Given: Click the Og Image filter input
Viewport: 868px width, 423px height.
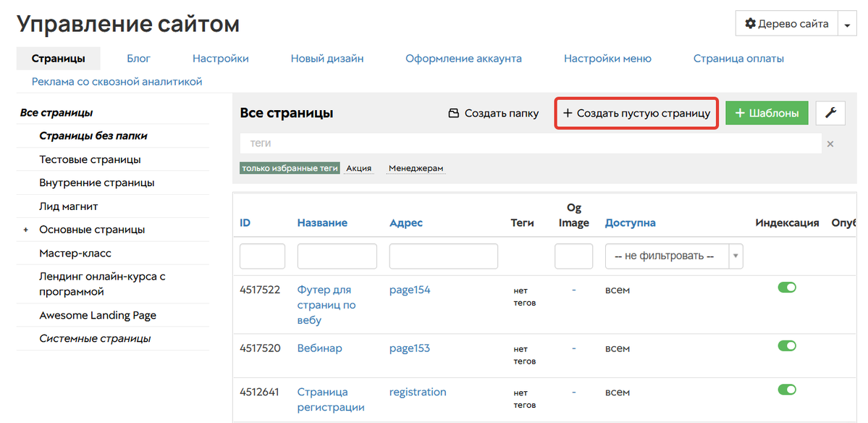Looking at the screenshot, I should click(x=574, y=256).
